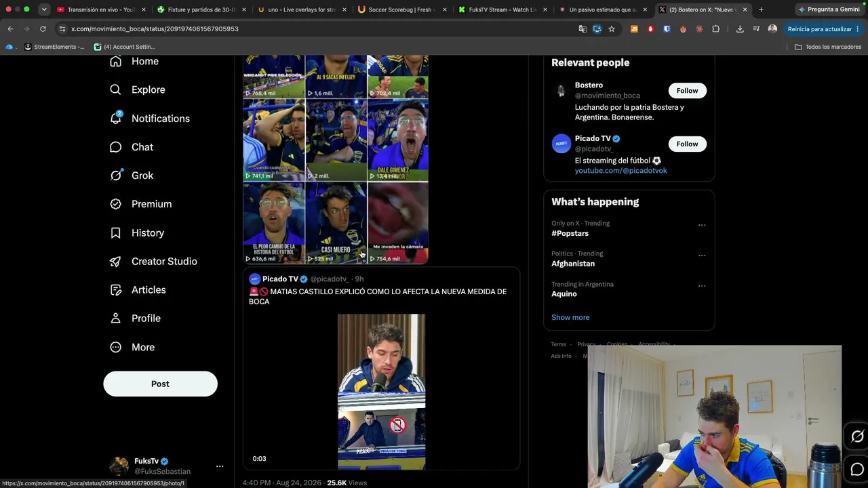868x488 pixels.
Task: Open the Creator Studio rocket icon
Action: click(x=115, y=261)
